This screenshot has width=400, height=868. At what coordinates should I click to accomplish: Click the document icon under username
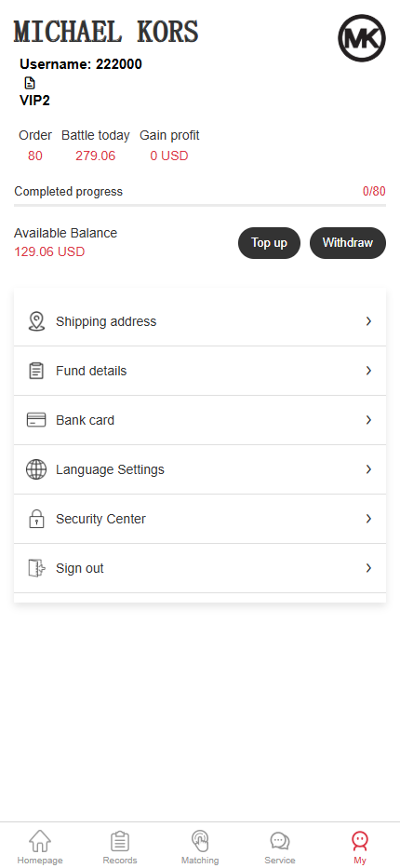[x=30, y=83]
